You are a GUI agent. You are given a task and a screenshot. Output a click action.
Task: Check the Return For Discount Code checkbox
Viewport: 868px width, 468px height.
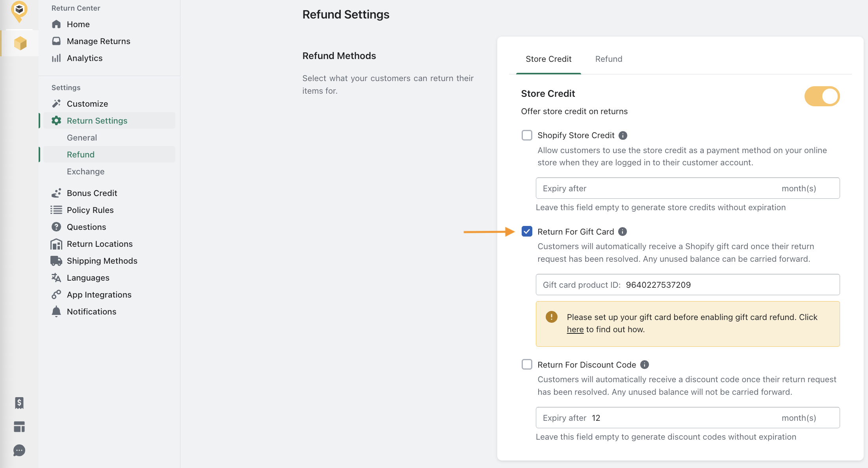tap(527, 364)
